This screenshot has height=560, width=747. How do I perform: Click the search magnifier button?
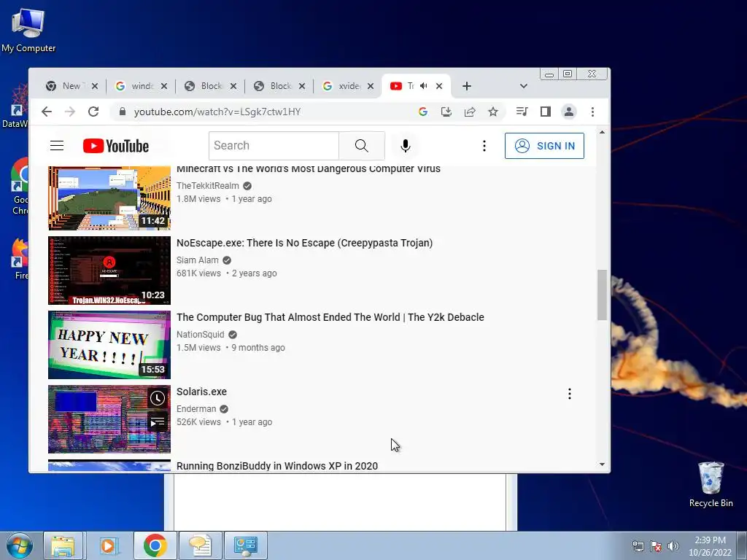[x=362, y=146]
